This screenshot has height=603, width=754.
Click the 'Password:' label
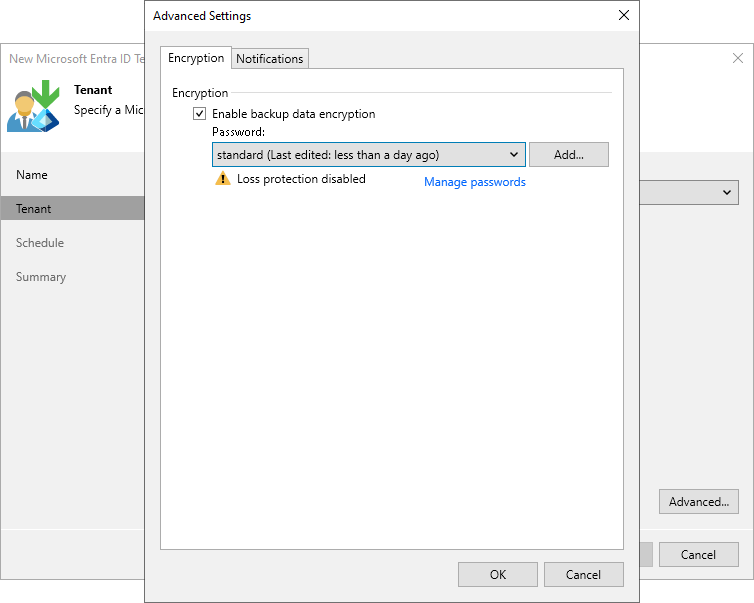[x=239, y=132]
